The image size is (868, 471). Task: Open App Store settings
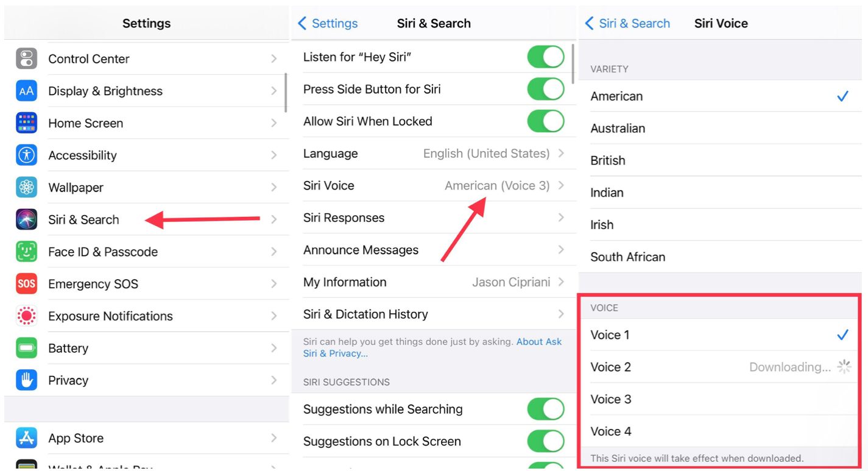147,438
